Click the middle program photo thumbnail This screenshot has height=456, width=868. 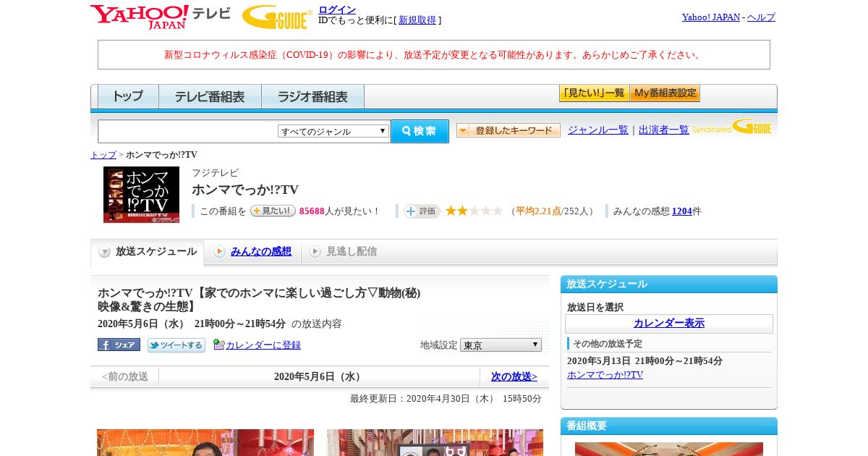435,442
